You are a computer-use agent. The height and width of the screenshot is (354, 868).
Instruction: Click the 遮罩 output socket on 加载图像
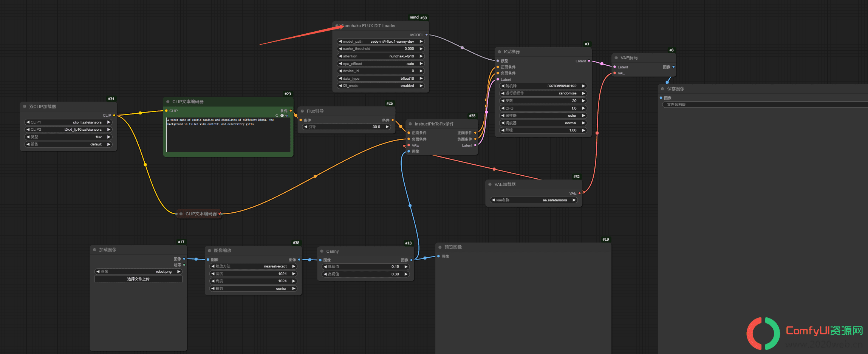[184, 265]
